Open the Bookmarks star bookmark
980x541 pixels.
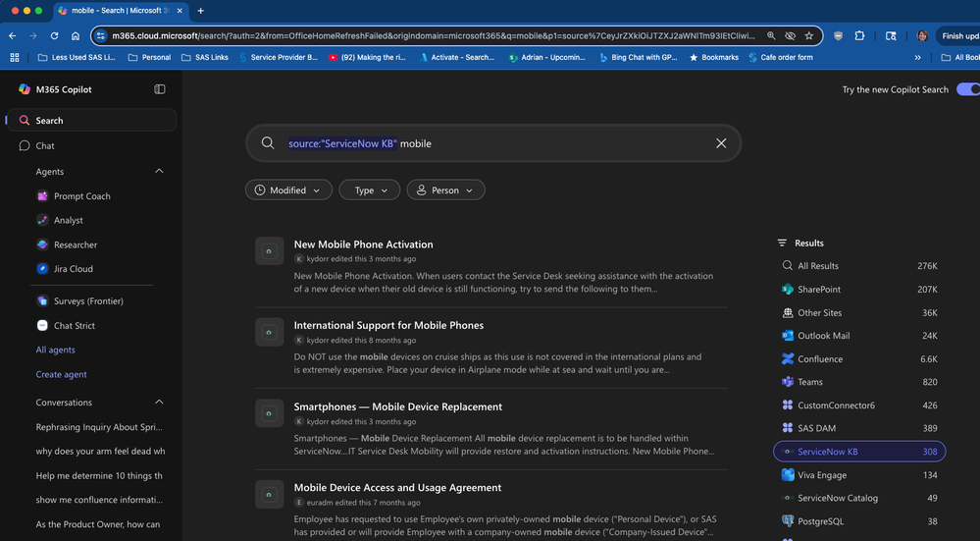coord(714,58)
